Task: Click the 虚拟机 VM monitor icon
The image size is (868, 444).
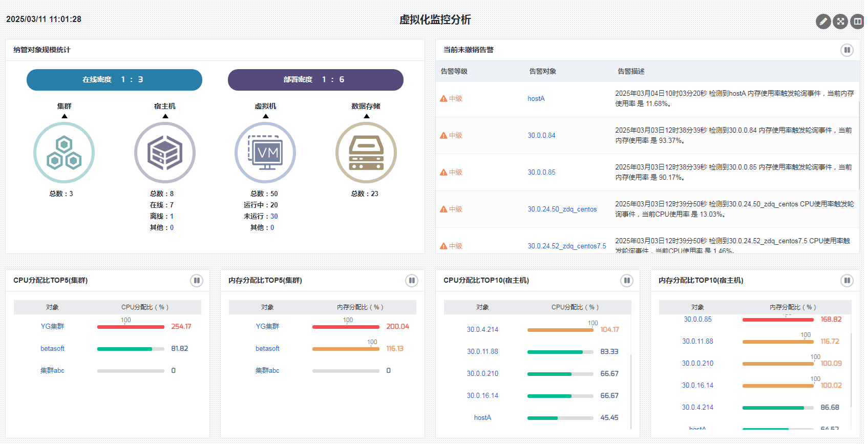Action: (265, 153)
